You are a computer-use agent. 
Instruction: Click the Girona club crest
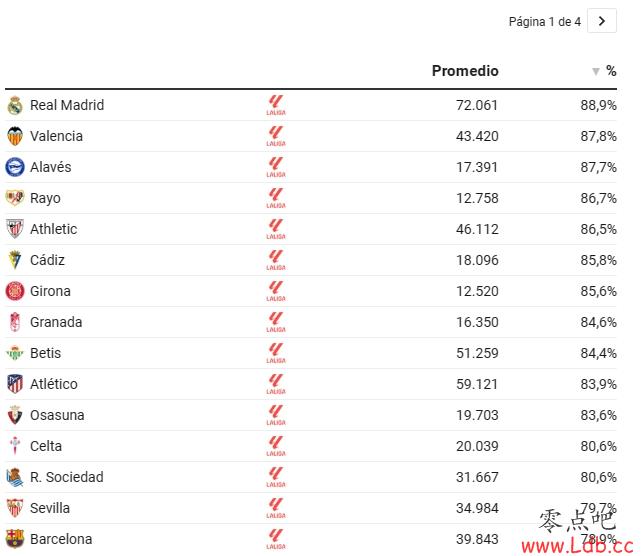(15, 291)
